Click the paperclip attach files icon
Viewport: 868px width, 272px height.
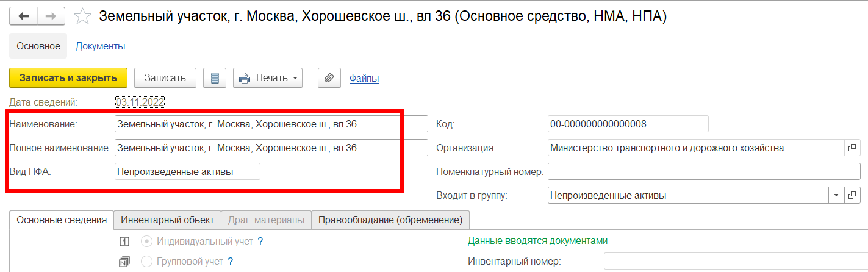[329, 78]
